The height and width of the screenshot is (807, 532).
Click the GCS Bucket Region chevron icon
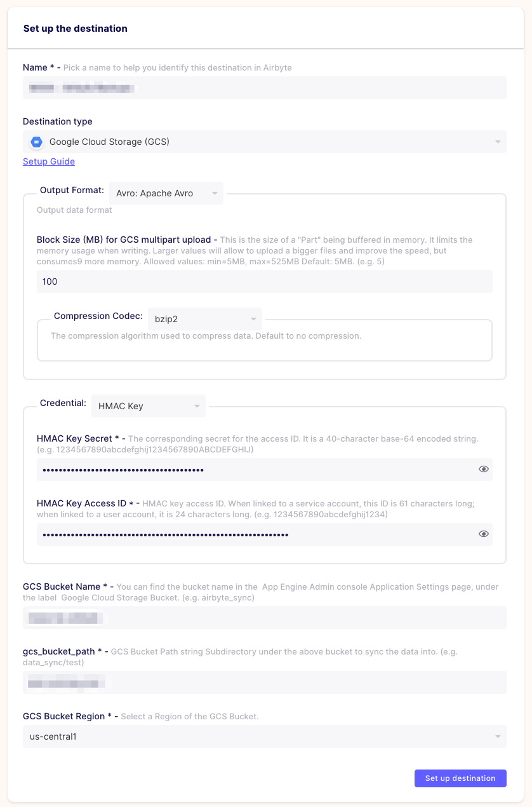(x=496, y=736)
